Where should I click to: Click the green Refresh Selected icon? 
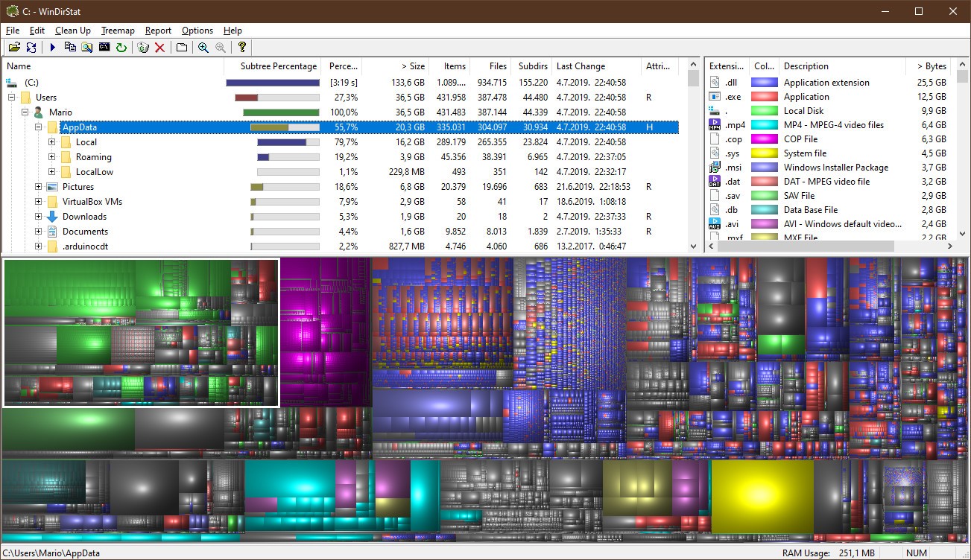click(121, 47)
